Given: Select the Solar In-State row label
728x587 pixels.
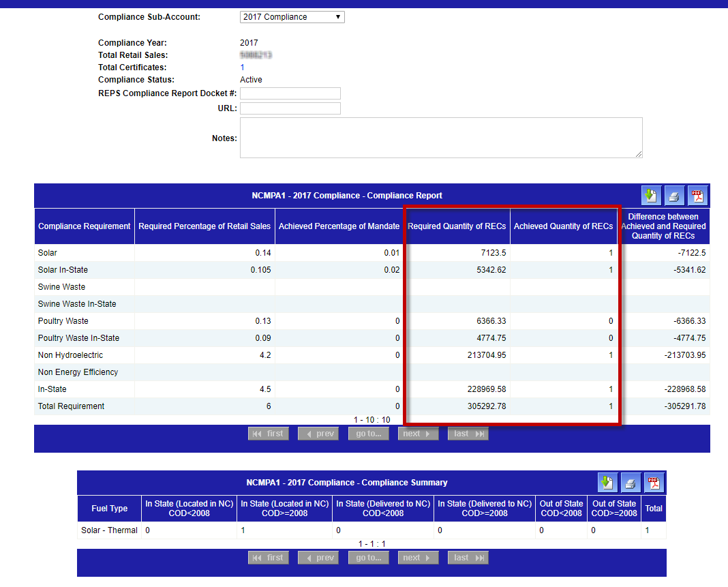Looking at the screenshot, I should coord(63,270).
